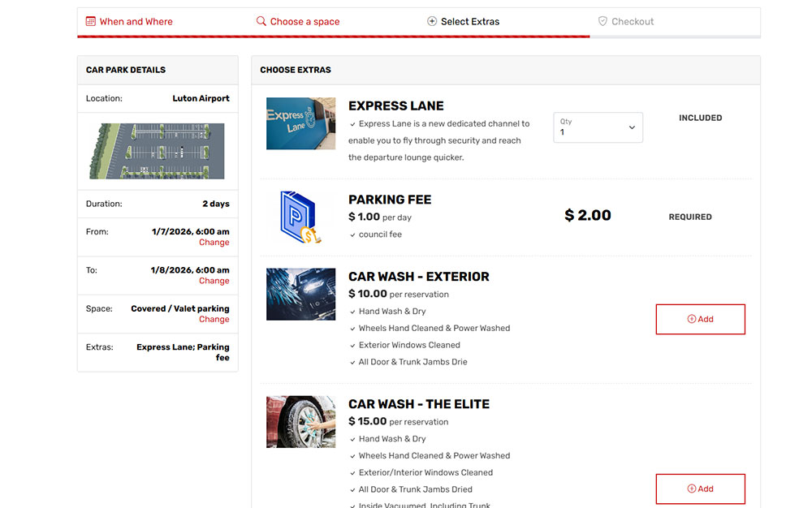Click the blue P cube icon for Parking Fee
This screenshot has height=508, width=812.
click(300, 217)
